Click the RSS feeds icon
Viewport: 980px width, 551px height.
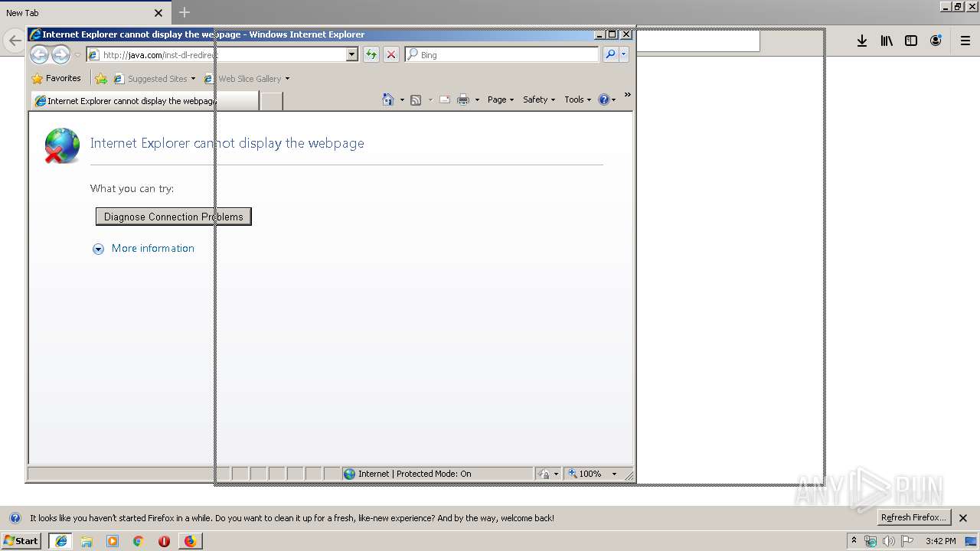(x=416, y=99)
